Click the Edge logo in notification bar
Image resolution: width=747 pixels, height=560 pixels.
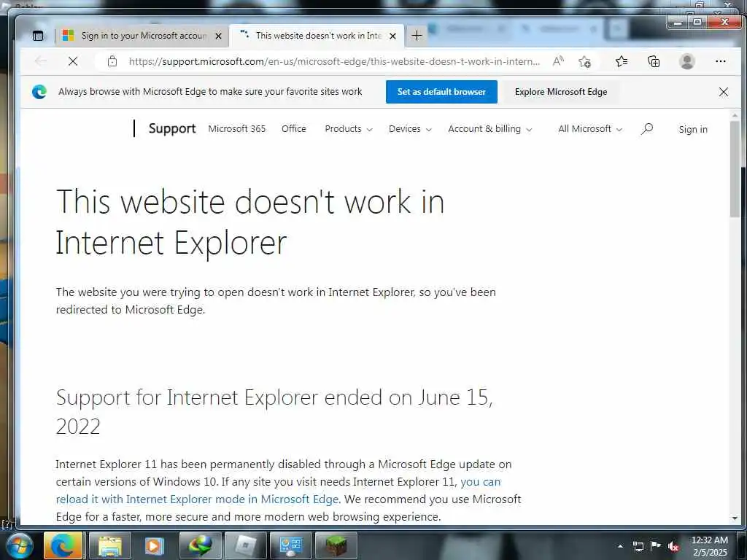click(x=39, y=92)
